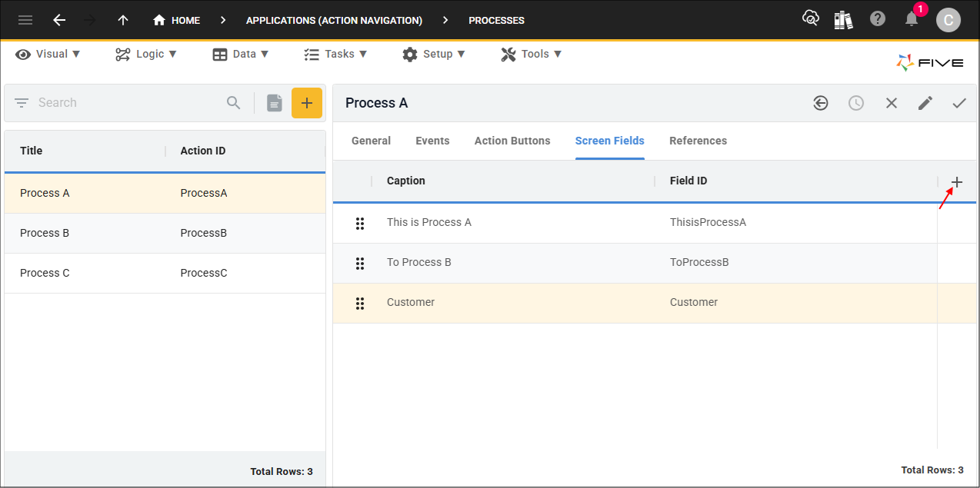Select the Screen Fields tab

[x=610, y=141]
